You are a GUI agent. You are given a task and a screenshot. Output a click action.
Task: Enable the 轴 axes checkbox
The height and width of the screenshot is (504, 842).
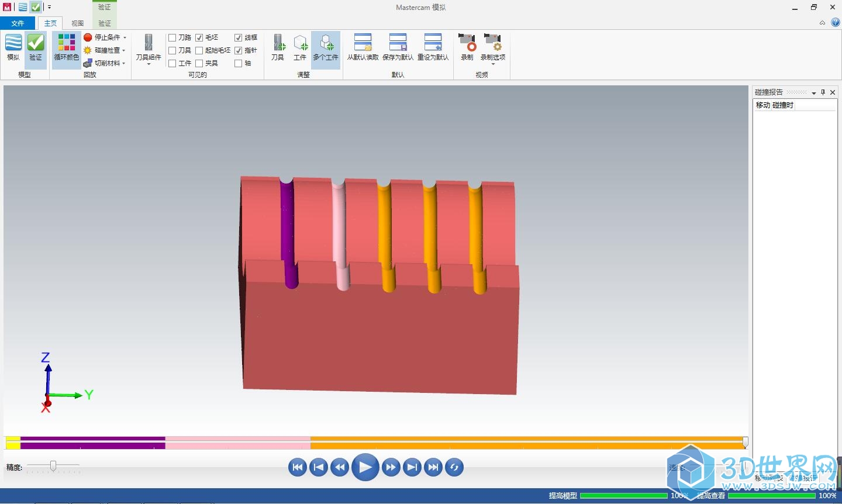(x=239, y=63)
